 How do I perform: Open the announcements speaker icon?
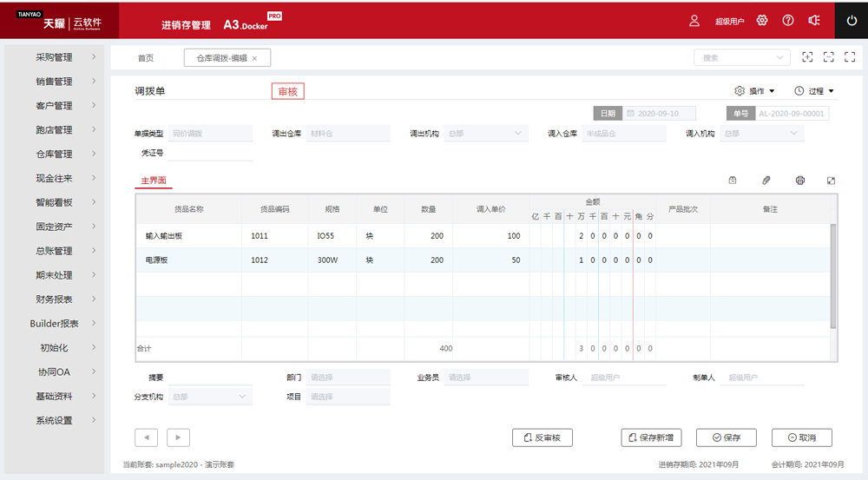coord(814,21)
